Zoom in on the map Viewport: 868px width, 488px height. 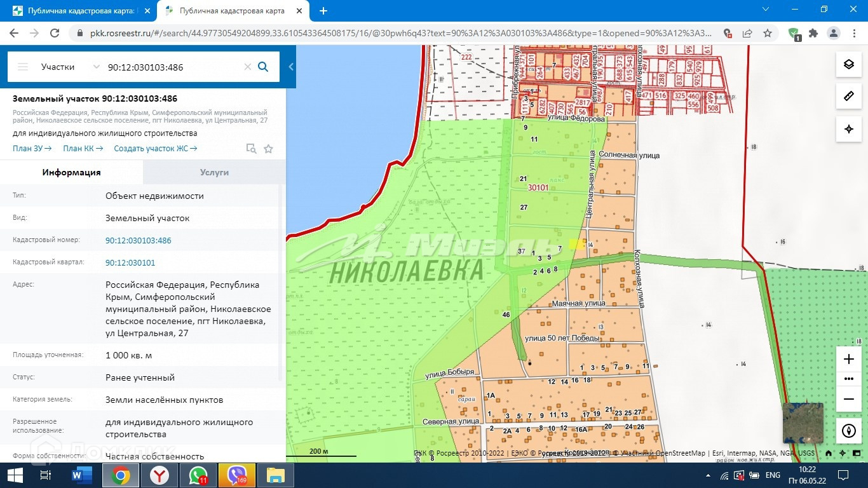tap(848, 359)
